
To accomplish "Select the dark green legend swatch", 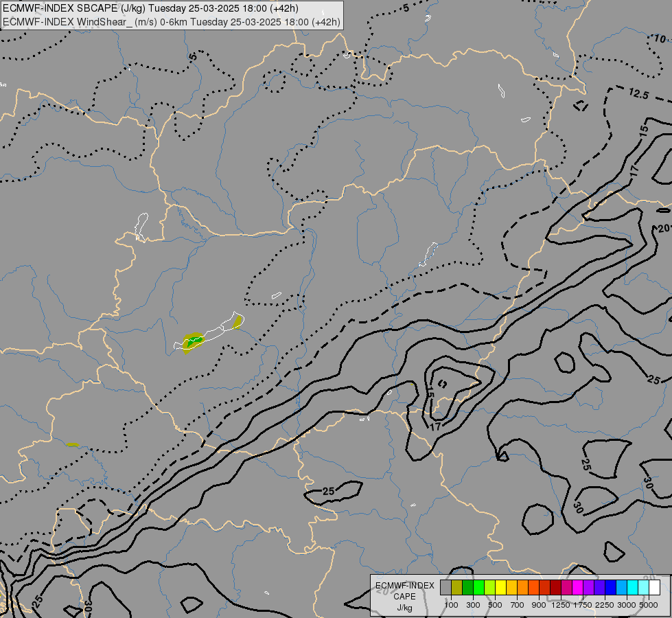I will (x=467, y=588).
